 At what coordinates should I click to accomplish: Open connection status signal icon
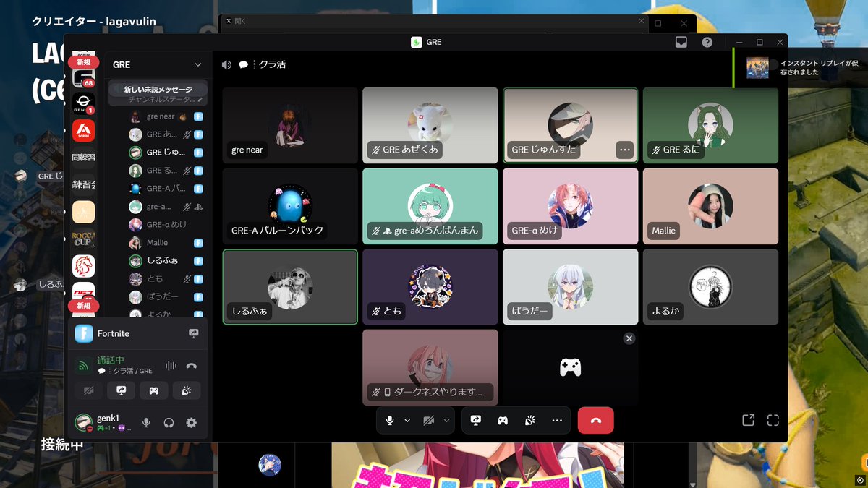tap(83, 366)
